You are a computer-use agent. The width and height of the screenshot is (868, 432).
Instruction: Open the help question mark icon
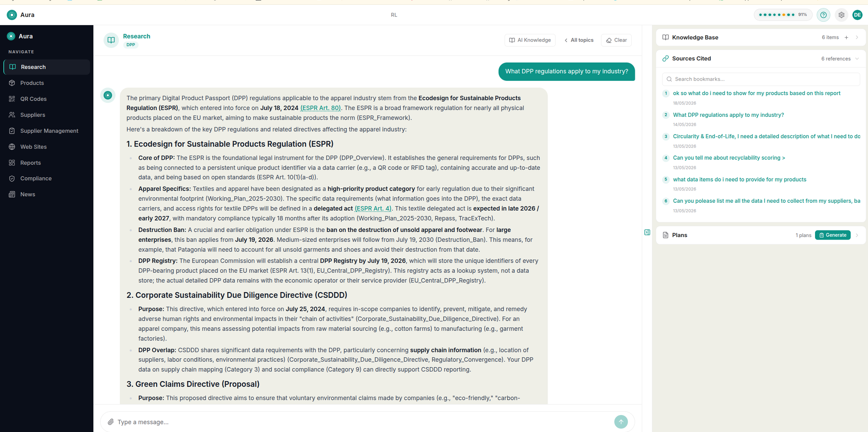click(823, 15)
